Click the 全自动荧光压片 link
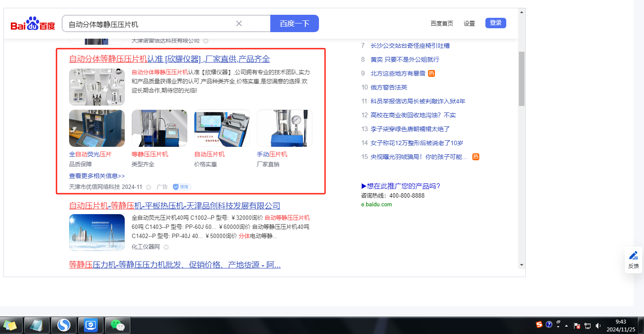Viewport: 644px width, 334px height. point(90,154)
